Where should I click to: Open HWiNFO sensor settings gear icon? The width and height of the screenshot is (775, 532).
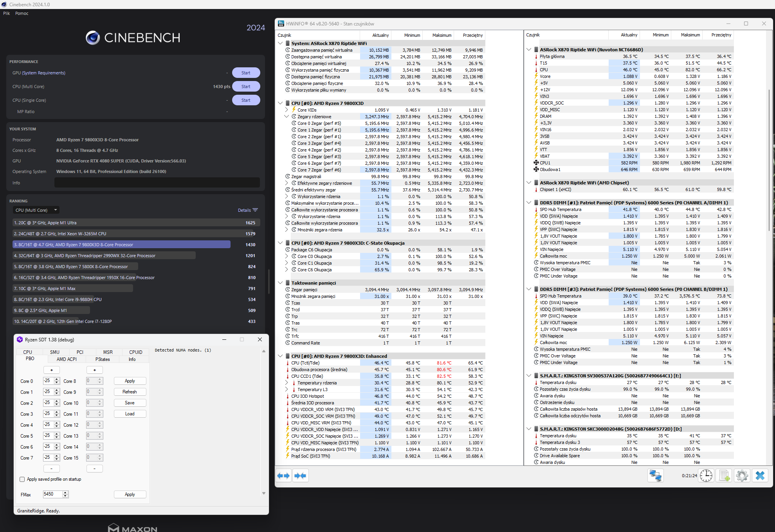pyautogui.click(x=742, y=476)
